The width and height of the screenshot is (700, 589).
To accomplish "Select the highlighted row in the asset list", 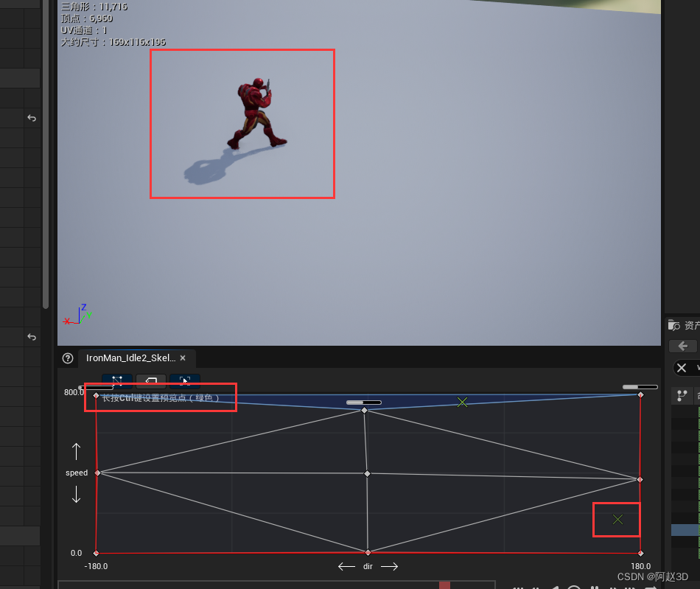I will [685, 529].
